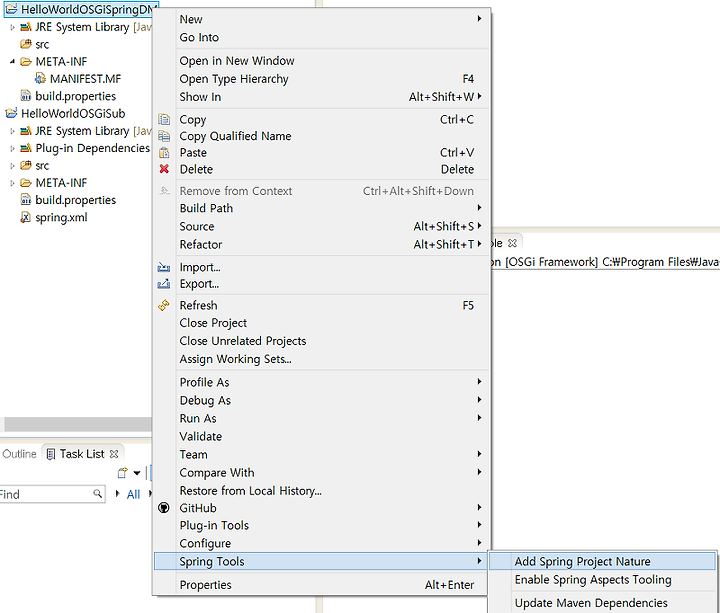Open the new task dropdown arrow in Task List

click(136, 473)
